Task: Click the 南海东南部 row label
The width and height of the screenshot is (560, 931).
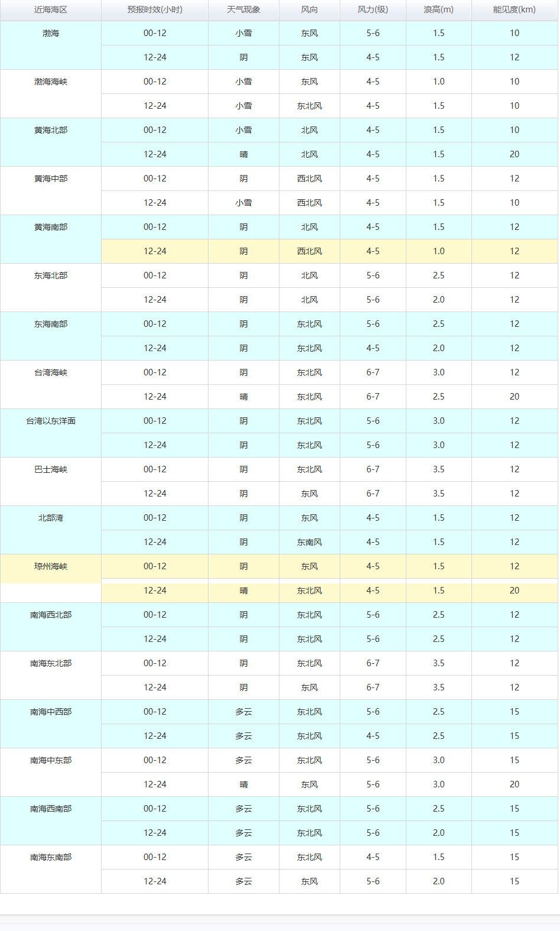Action: tap(51, 858)
